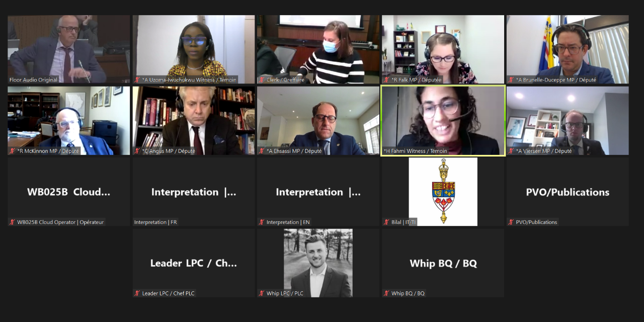
Task: Click the Leader LPC / Chef PLC tile
Action: point(194,263)
